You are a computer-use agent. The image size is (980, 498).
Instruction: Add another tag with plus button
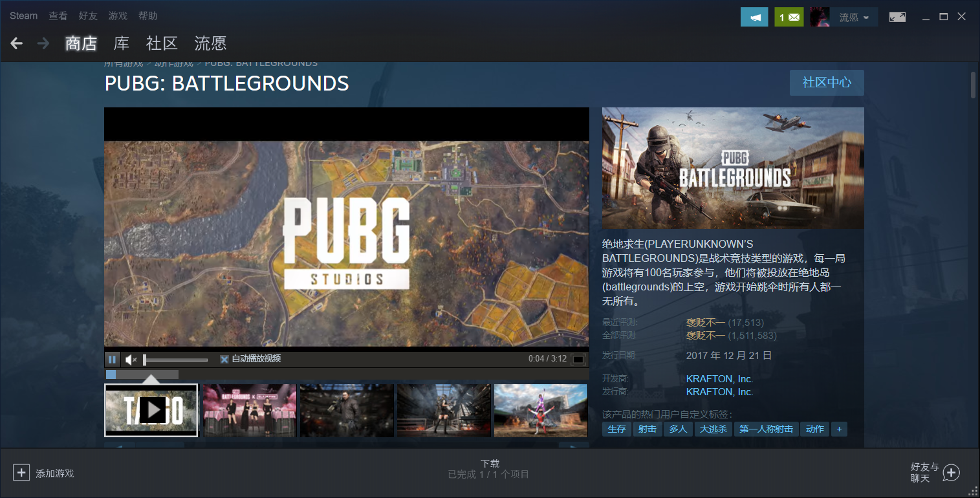839,429
